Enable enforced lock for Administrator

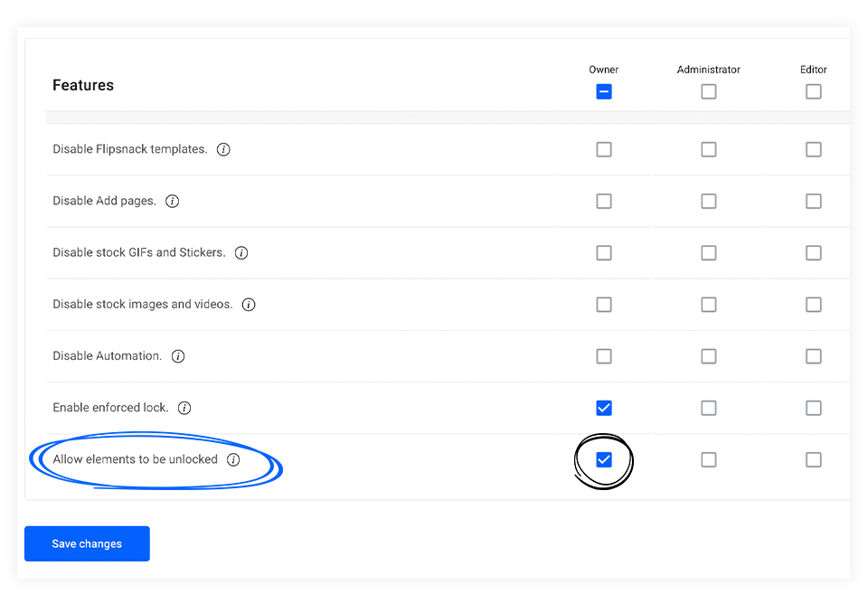709,408
